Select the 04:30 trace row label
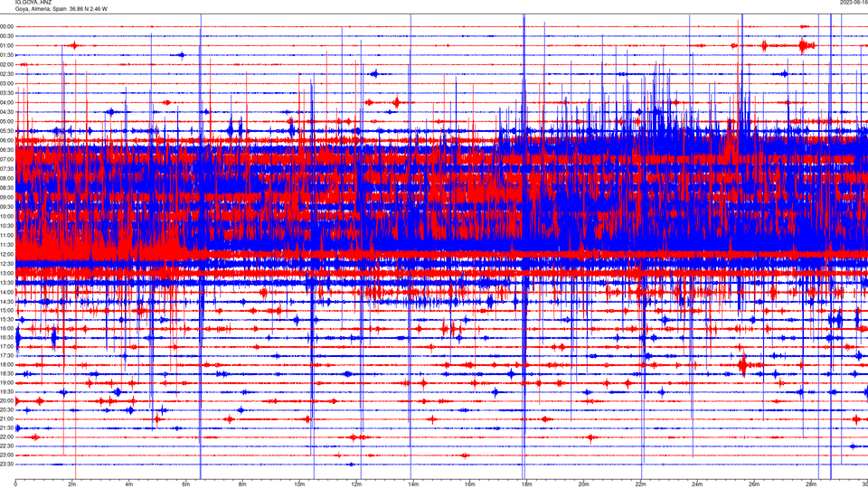The image size is (868, 488). coord(6,112)
